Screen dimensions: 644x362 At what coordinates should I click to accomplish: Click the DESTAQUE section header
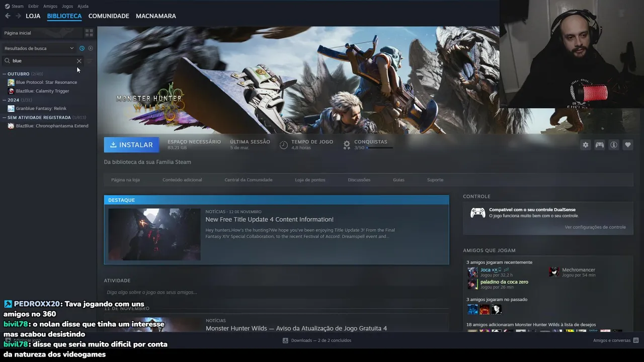point(276,200)
